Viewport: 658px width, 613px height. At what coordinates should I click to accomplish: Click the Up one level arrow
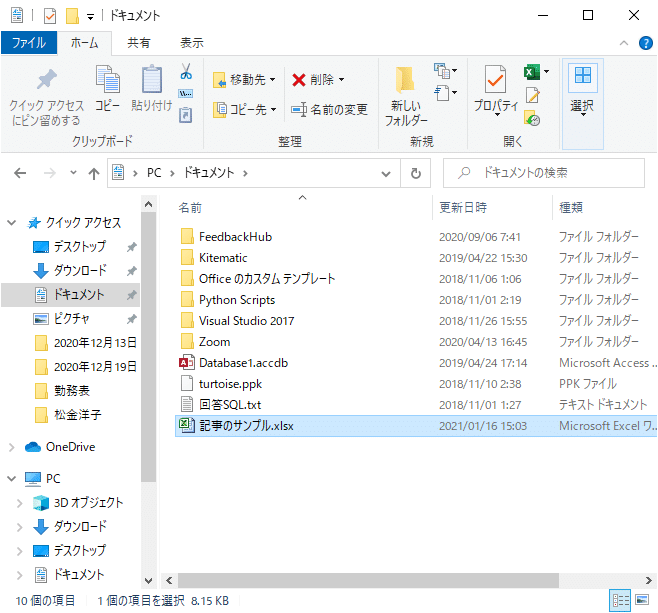coord(94,173)
